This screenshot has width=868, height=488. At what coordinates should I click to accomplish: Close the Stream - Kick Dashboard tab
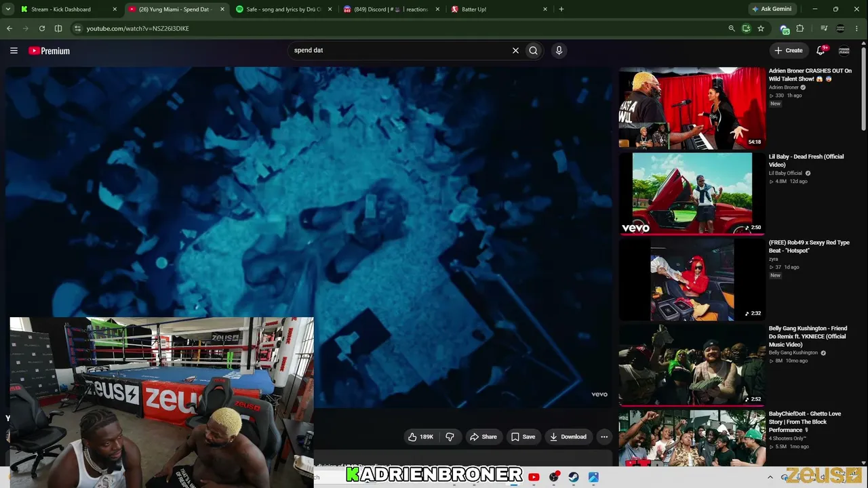pos(115,9)
